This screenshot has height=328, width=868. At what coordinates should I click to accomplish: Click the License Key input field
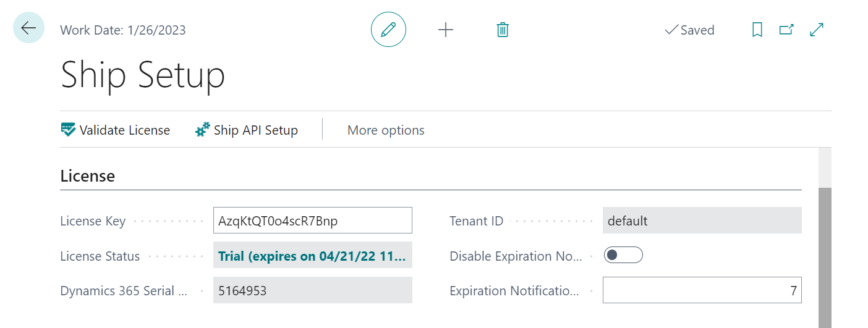tap(312, 221)
